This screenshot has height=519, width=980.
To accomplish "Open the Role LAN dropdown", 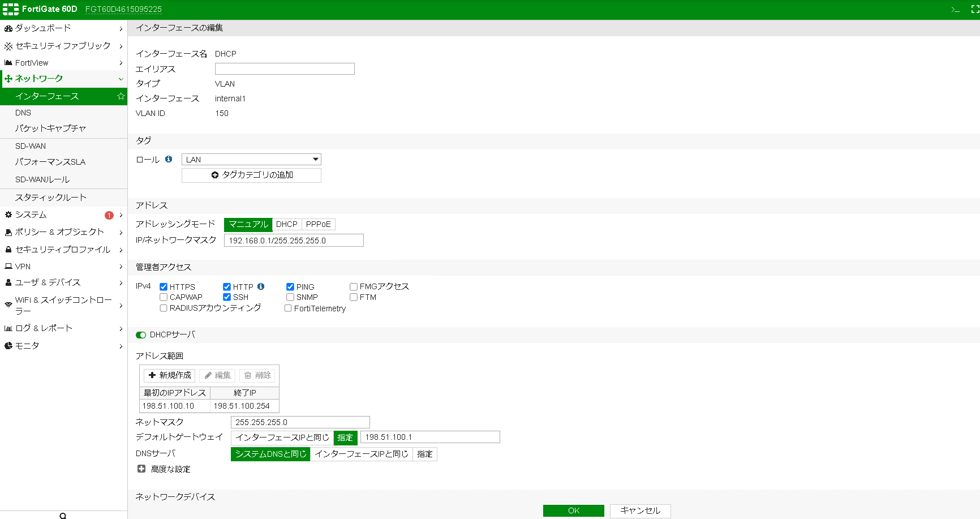I will coord(251,160).
